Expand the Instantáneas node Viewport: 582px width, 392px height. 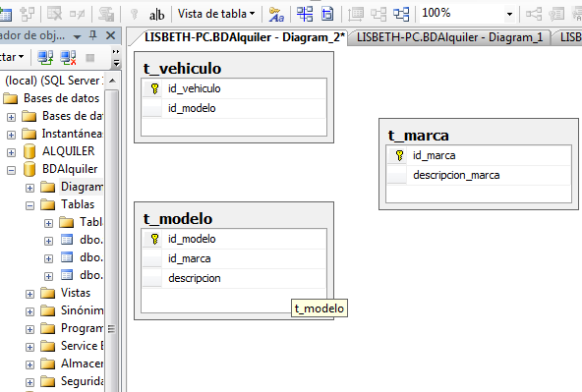[11, 135]
